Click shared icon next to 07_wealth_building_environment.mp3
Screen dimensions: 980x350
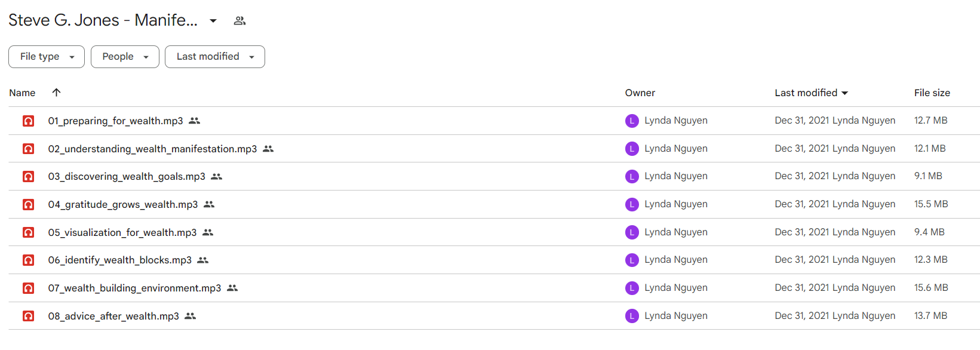232,288
